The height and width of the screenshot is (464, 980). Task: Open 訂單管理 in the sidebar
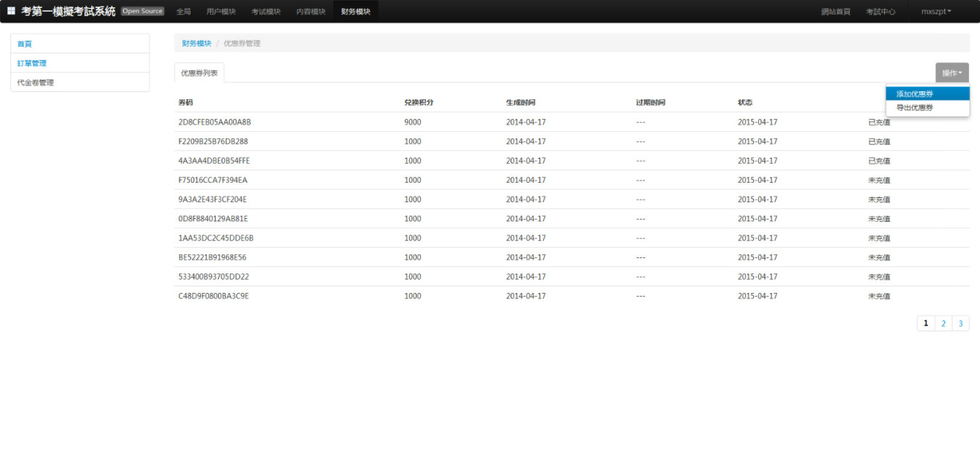(32, 63)
